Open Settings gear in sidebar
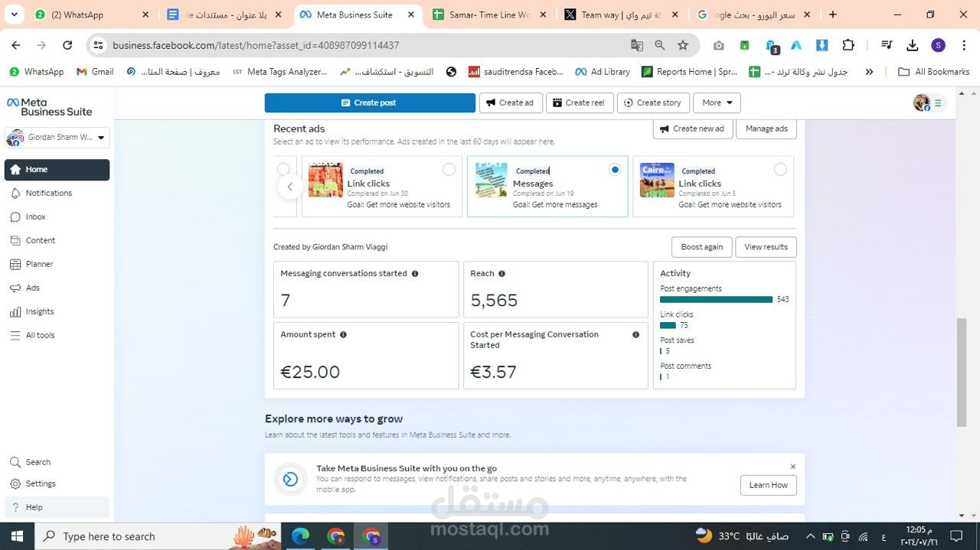 tap(15, 483)
